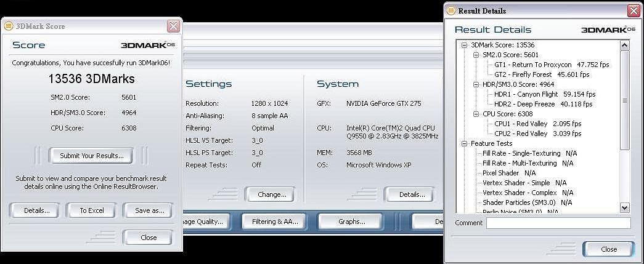Open the Graphs... button

[x=351, y=222]
